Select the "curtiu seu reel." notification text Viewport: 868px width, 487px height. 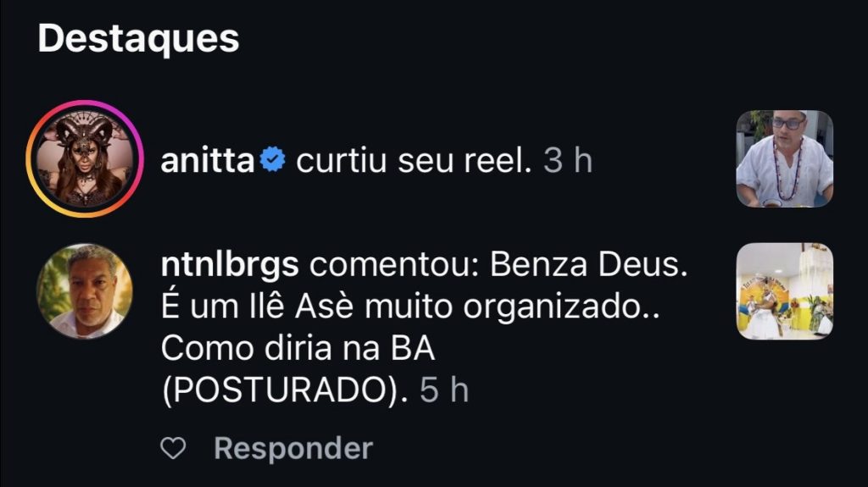coord(414,160)
